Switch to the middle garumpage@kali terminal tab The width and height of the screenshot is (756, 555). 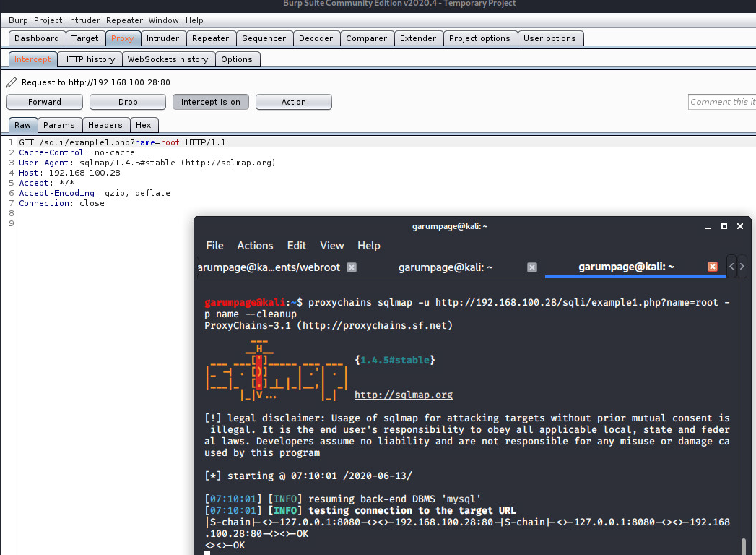tap(446, 267)
